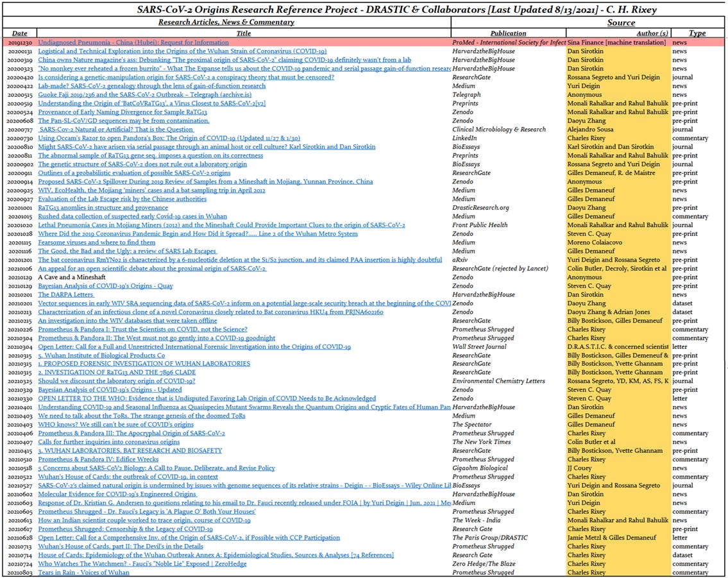Open 'The genetic structure of SARS-CoV-2' link
This screenshot has height=578, width=728.
click(x=142, y=164)
